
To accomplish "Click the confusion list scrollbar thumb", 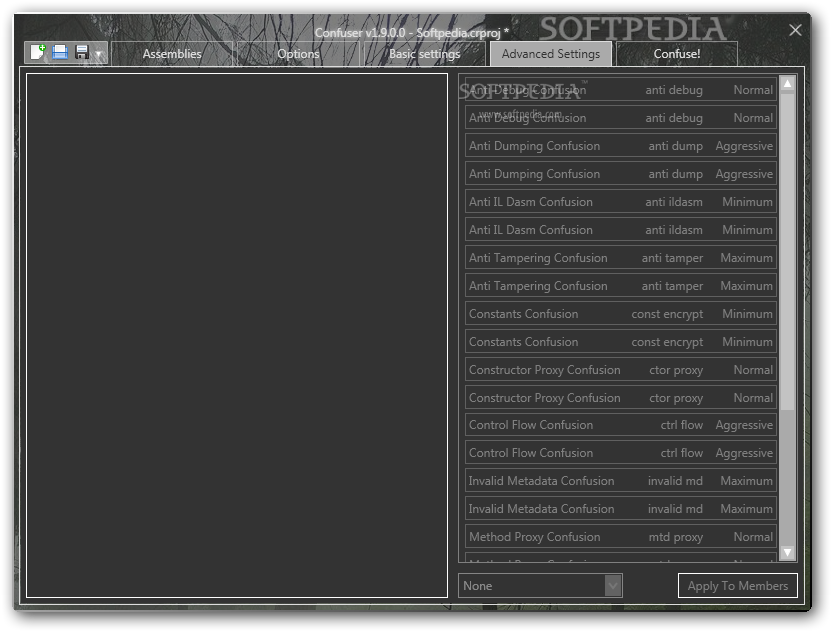I will click(x=787, y=252).
